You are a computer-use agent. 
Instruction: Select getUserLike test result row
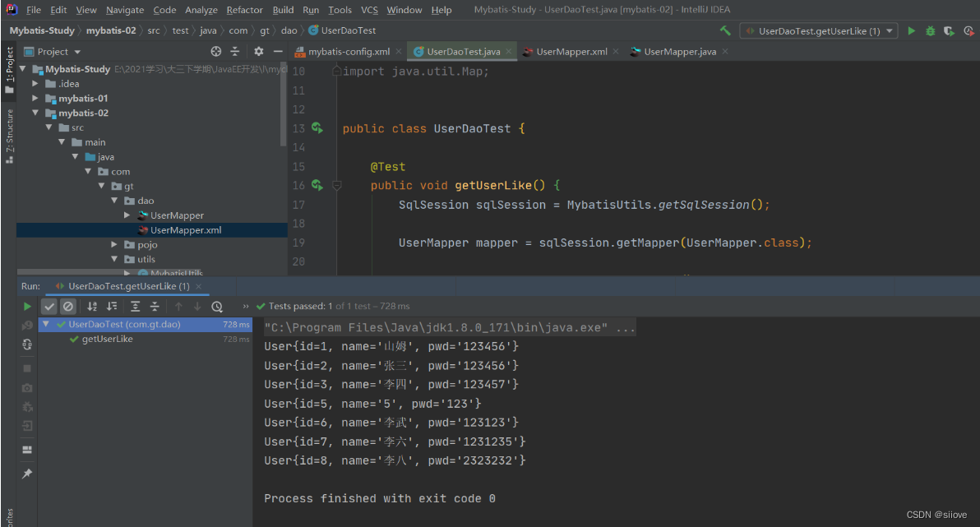(145, 339)
